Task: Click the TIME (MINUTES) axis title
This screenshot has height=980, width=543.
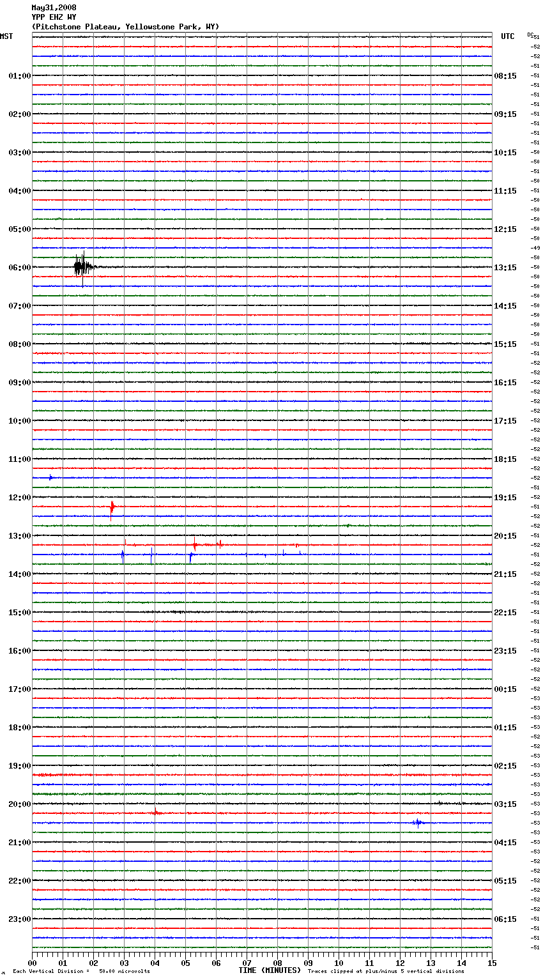Action: tap(270, 970)
